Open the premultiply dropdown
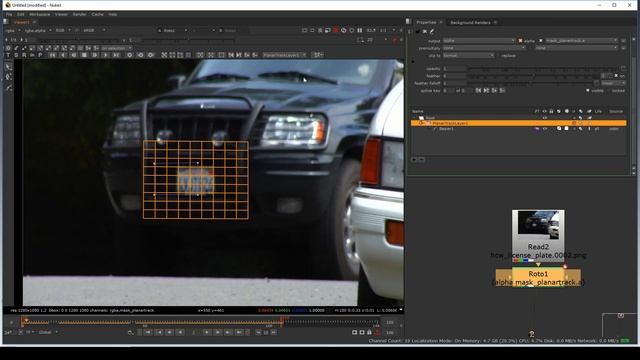This screenshot has width=640, height=360. 484,48
